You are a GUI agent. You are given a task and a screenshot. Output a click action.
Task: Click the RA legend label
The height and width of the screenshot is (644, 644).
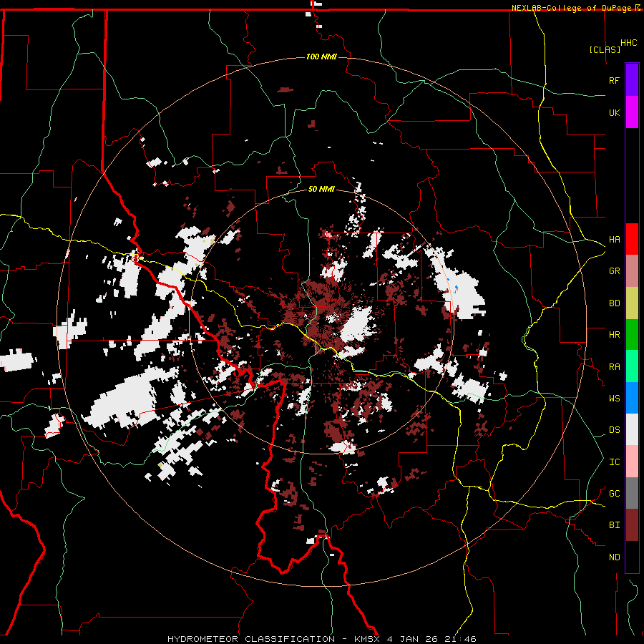(614, 367)
